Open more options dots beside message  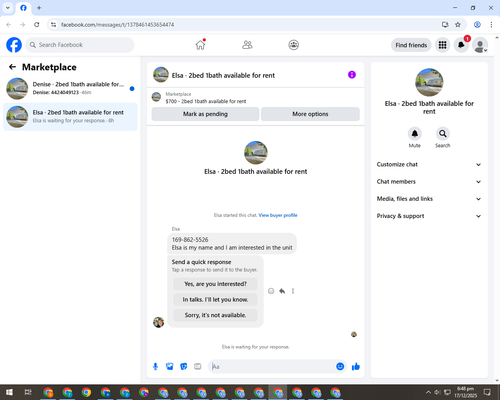point(293,291)
